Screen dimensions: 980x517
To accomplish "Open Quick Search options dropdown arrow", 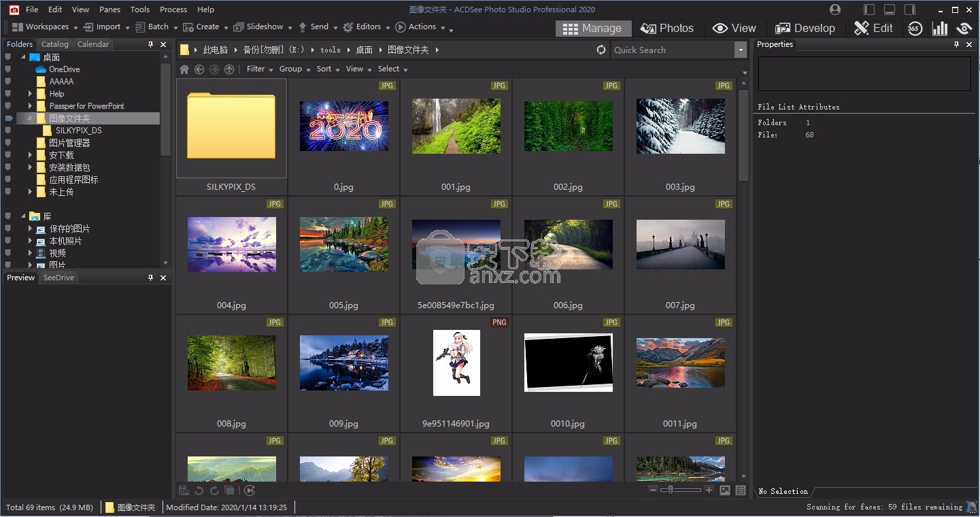I will pyautogui.click(x=741, y=50).
